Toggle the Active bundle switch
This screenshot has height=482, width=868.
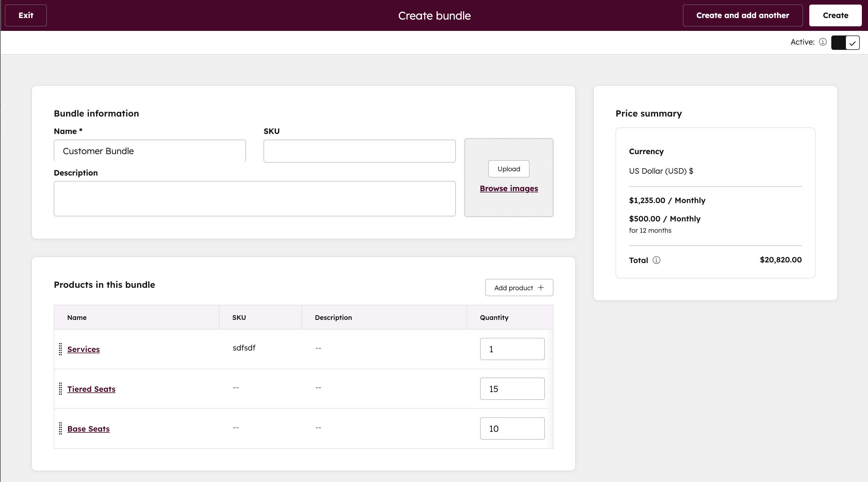tap(845, 43)
